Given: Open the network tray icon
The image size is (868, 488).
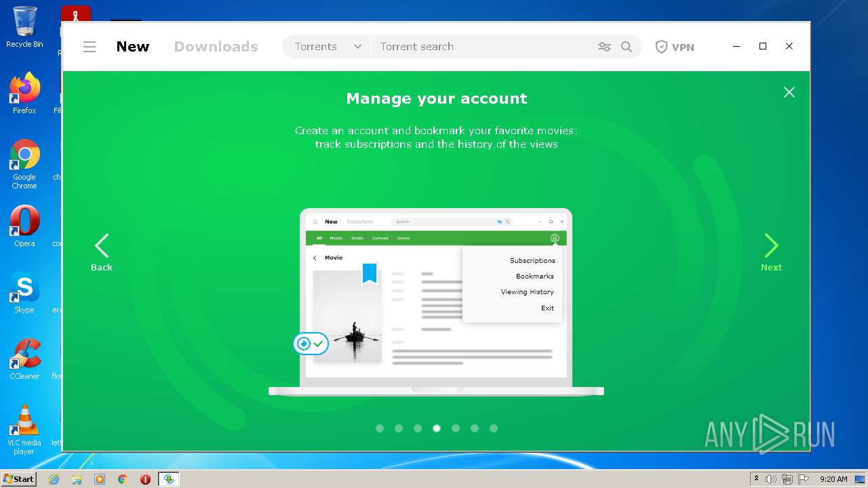Looking at the screenshot, I should 787,479.
